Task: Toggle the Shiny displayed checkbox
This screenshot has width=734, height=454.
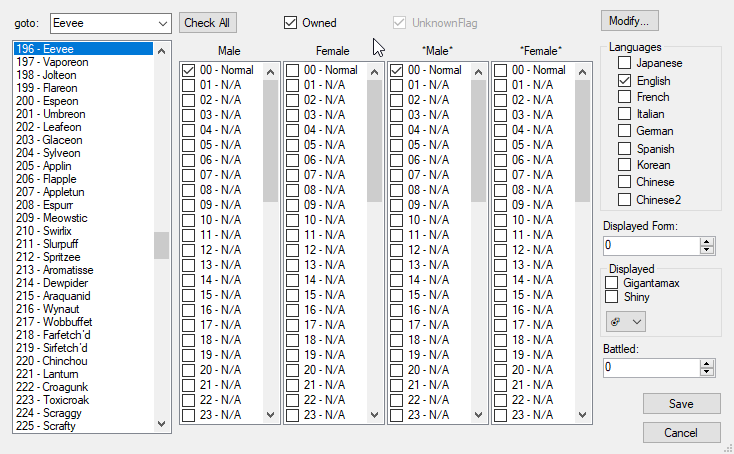Action: point(627,297)
